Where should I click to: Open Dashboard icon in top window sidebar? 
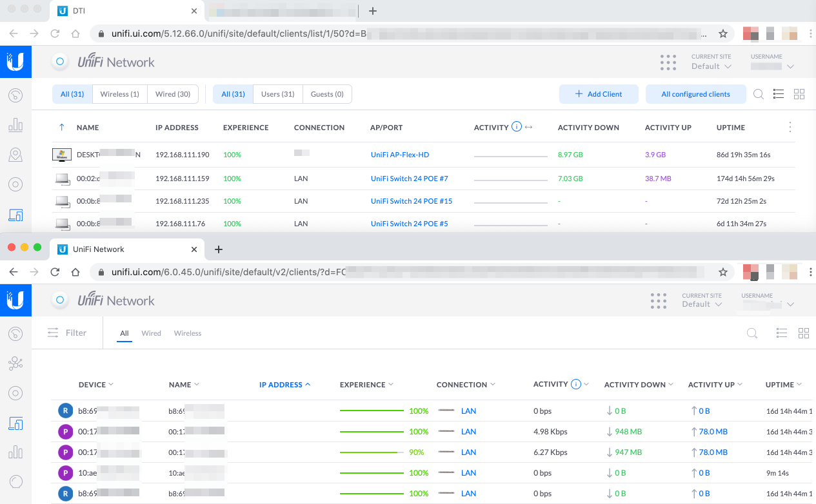click(15, 96)
